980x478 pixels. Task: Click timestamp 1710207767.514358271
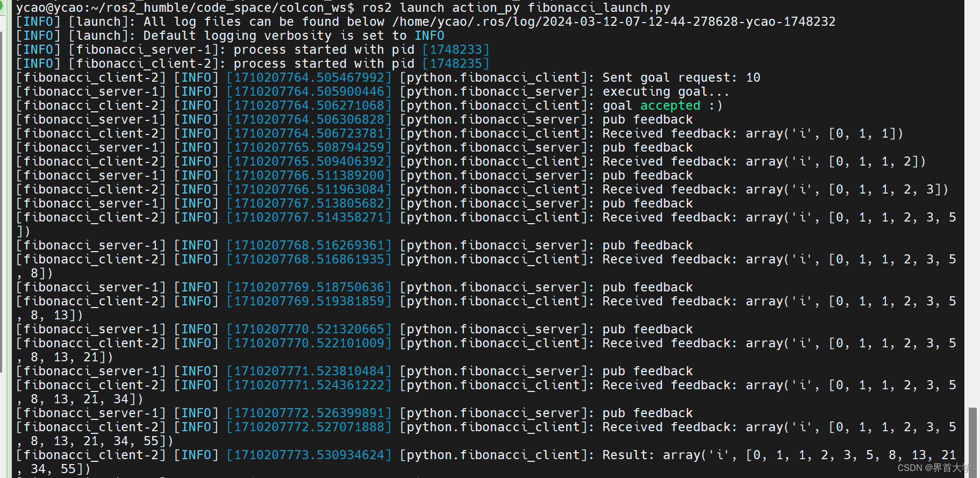click(x=309, y=217)
